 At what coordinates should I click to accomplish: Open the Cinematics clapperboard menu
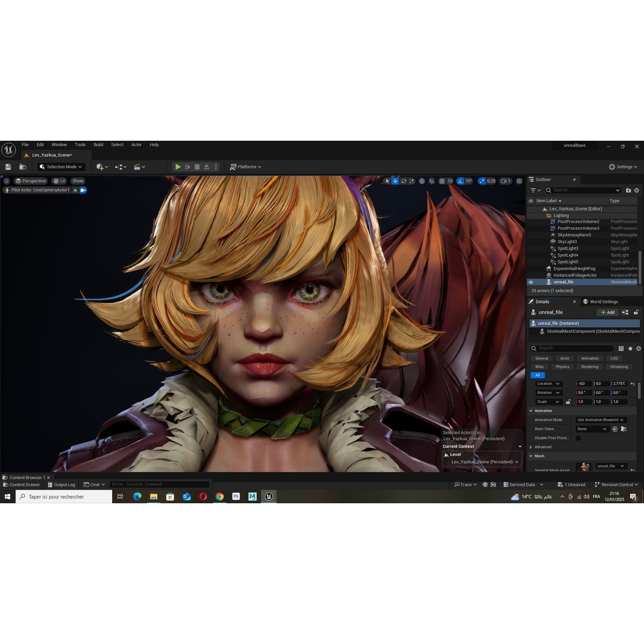[139, 167]
